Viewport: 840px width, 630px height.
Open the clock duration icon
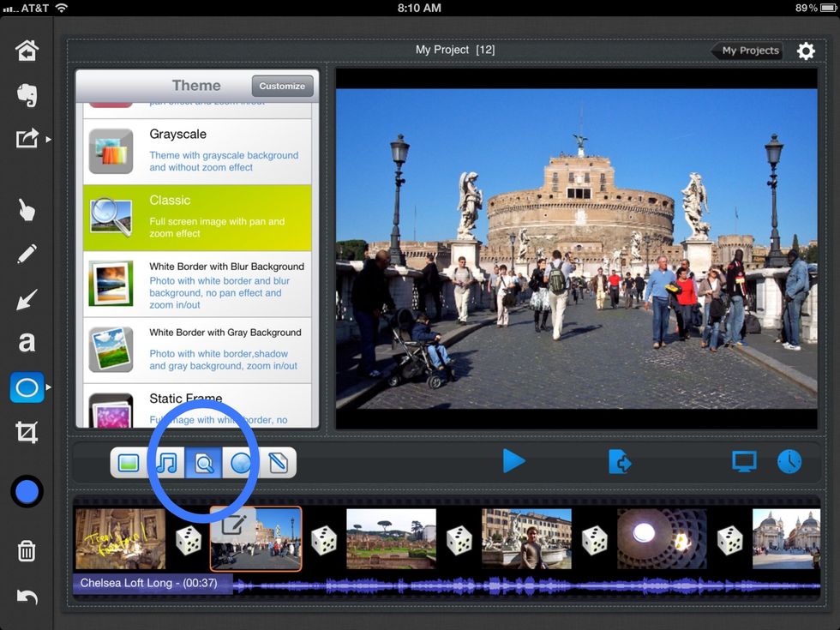(789, 461)
